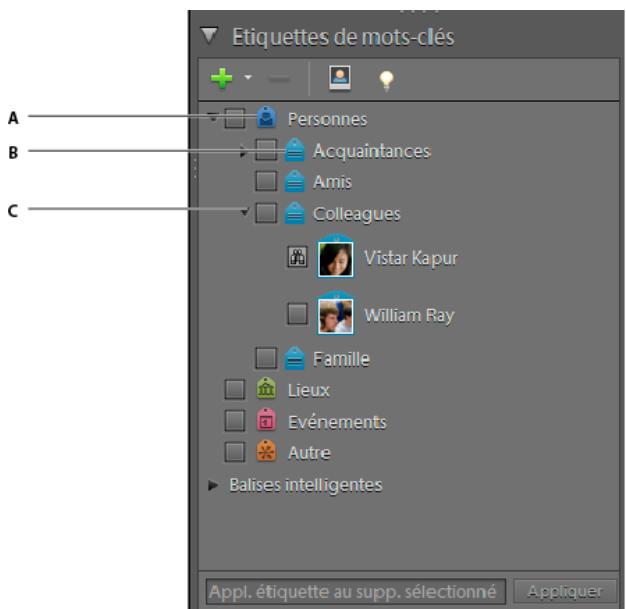The height and width of the screenshot is (609, 626).
Task: Tick the Colleagues checkbox
Action: tap(266, 212)
